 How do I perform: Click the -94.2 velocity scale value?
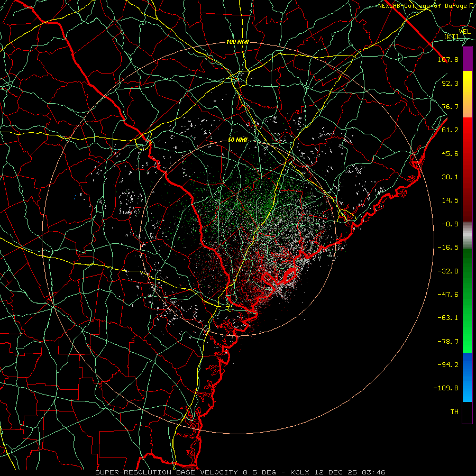tap(448, 365)
